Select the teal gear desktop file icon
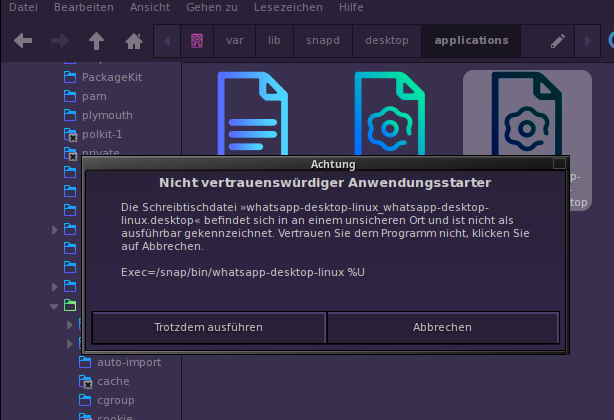 coord(390,114)
